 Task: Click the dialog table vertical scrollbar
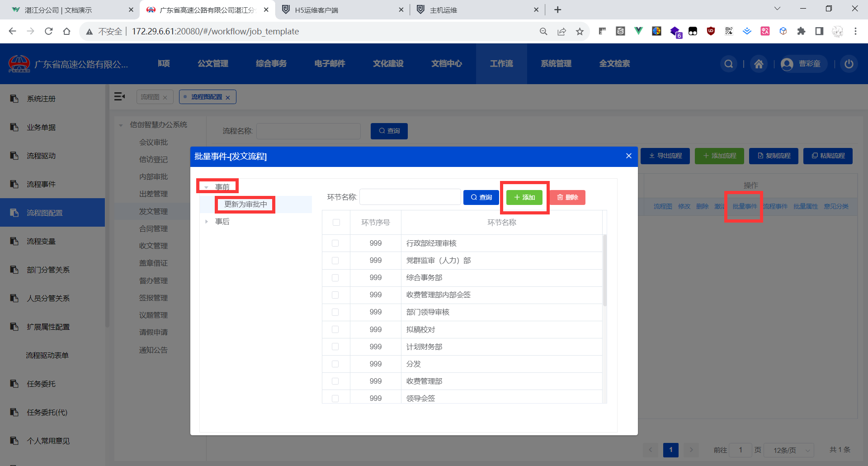(x=605, y=270)
